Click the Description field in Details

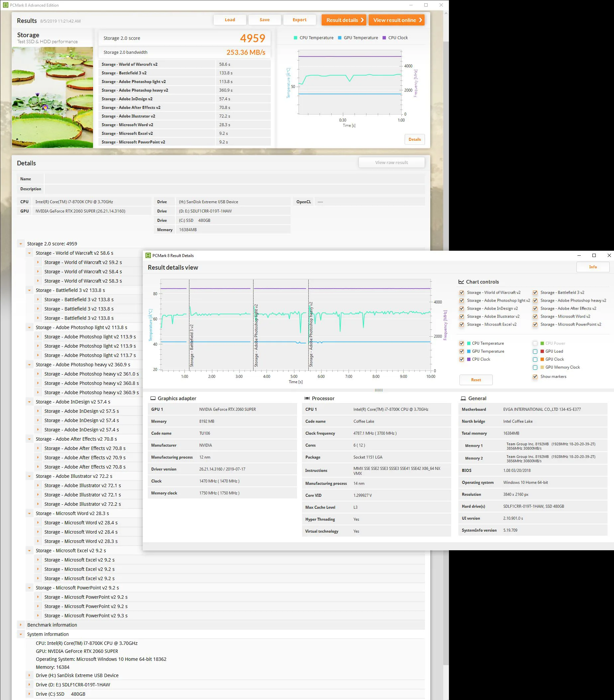[x=234, y=189]
